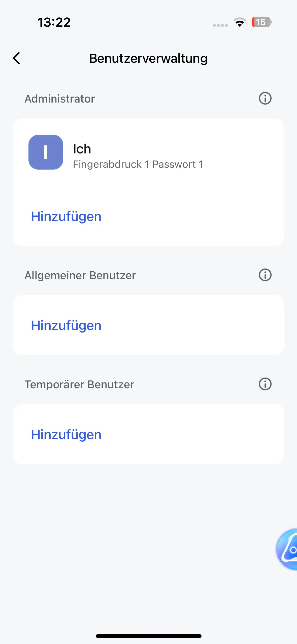The image size is (297, 644).
Task: Tap the Administrator section heading
Action: pyautogui.click(x=60, y=99)
